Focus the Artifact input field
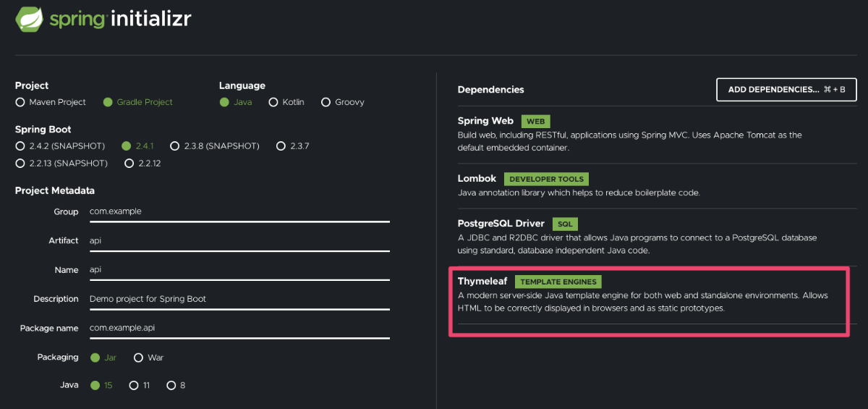 pos(239,241)
